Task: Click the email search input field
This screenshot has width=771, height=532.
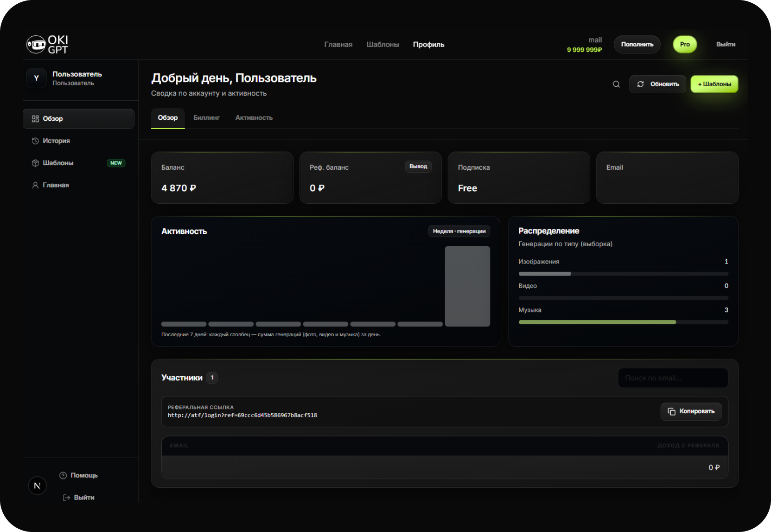Action: [x=673, y=378]
